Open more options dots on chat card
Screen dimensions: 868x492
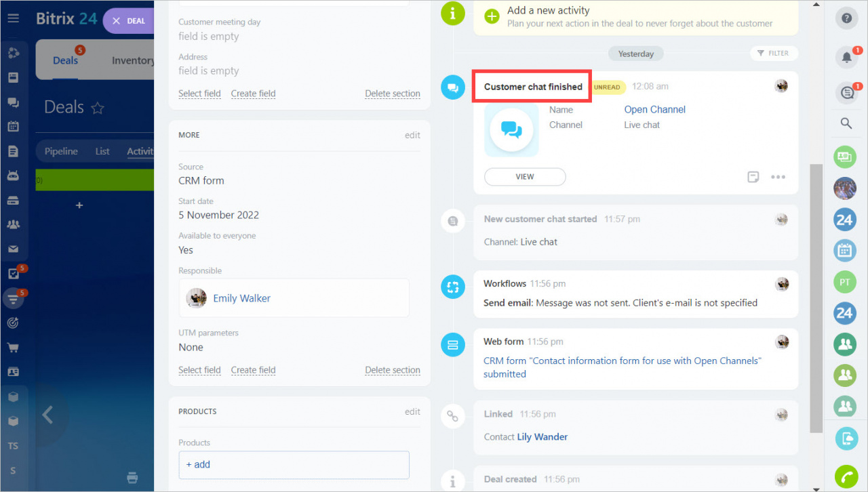(778, 177)
